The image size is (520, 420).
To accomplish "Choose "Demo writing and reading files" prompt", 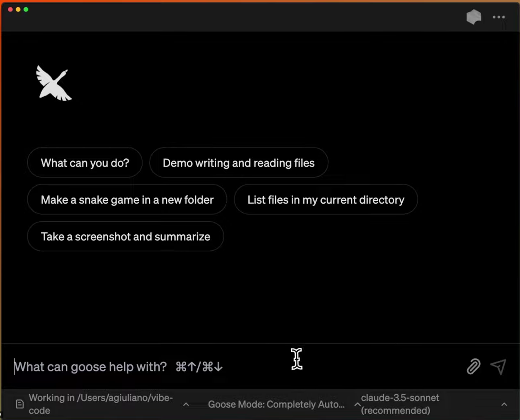I will (x=239, y=163).
